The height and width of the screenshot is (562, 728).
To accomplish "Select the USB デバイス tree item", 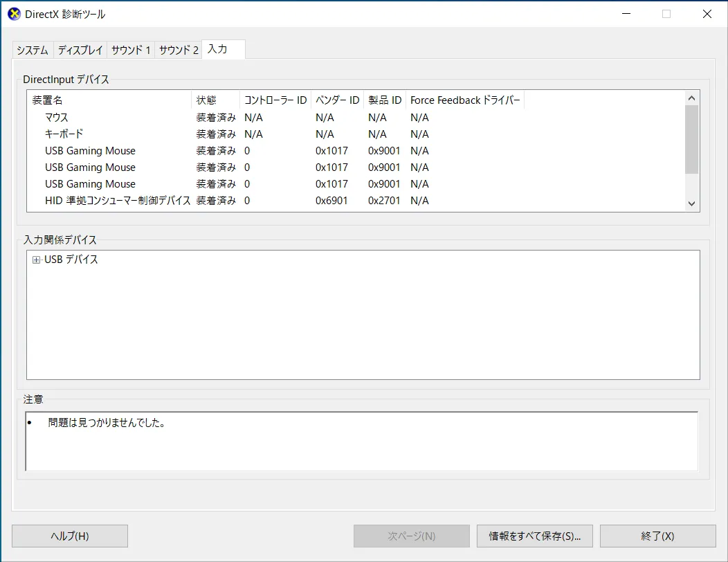I will coord(71,260).
